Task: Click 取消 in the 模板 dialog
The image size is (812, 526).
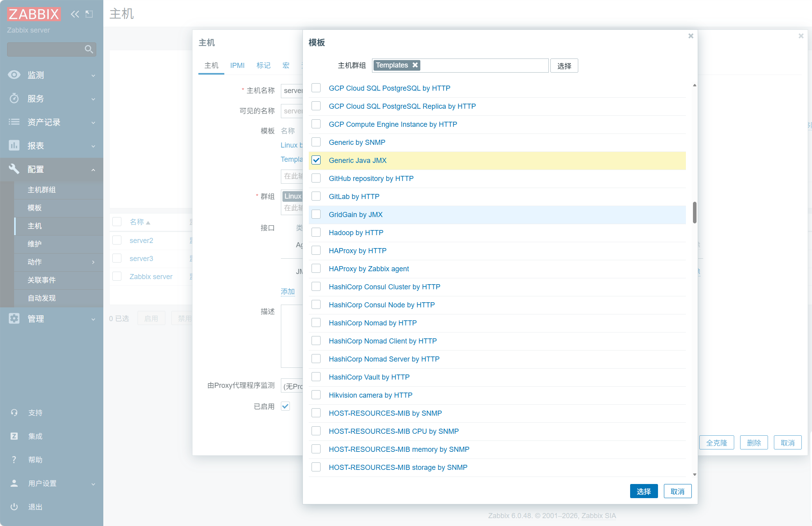Action: point(678,491)
